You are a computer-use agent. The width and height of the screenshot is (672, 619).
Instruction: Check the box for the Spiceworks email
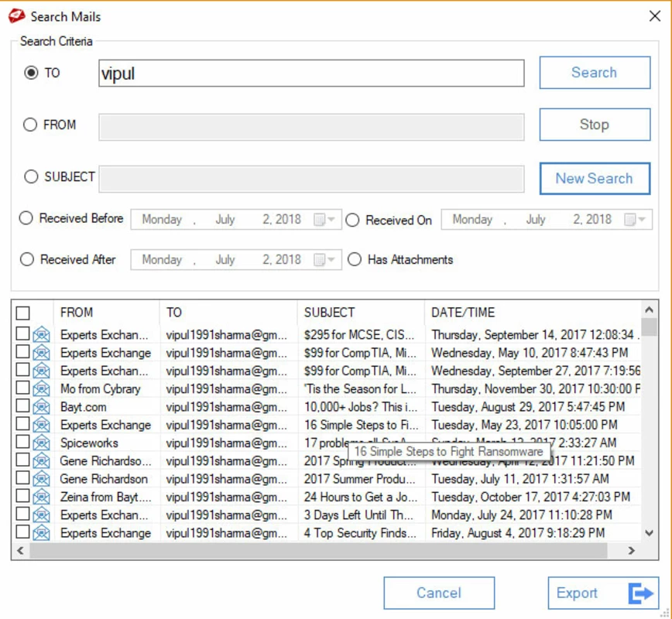[22, 442]
